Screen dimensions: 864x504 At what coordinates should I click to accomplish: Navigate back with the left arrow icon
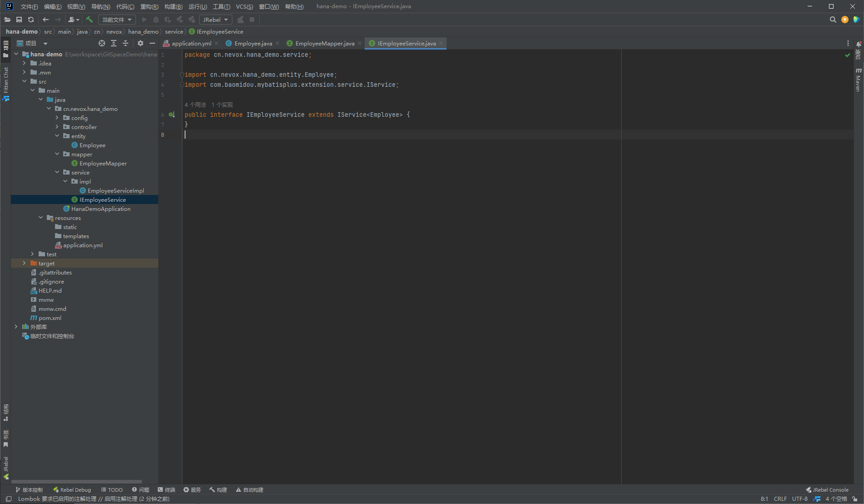(x=45, y=20)
